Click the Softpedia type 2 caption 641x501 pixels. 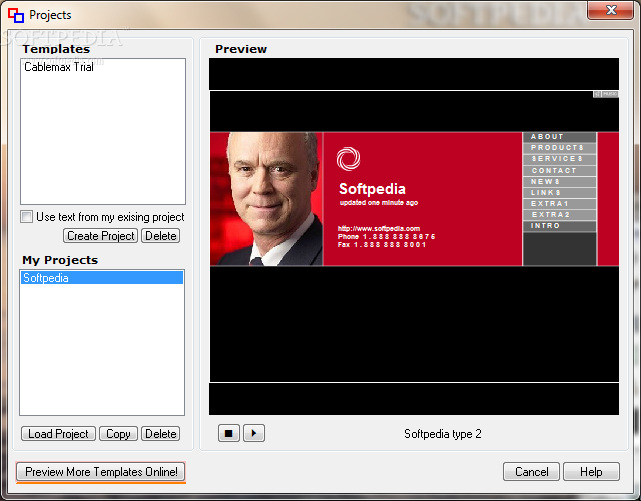pos(443,434)
